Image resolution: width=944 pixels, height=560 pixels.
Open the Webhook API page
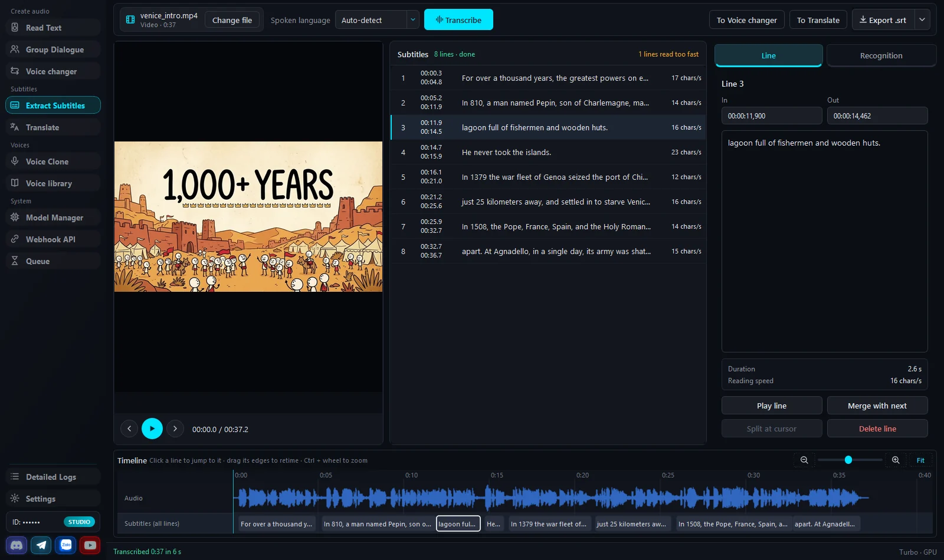tap(53, 239)
